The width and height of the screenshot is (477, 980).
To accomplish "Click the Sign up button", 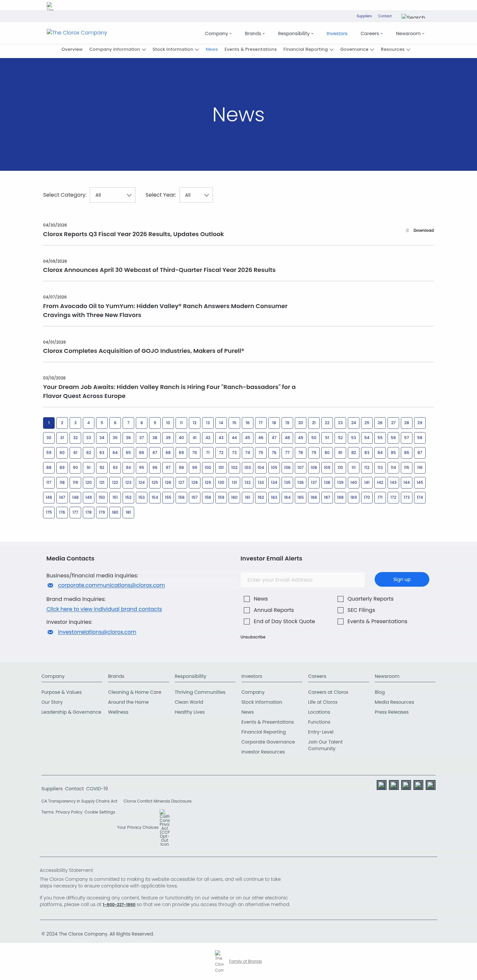I will [402, 579].
